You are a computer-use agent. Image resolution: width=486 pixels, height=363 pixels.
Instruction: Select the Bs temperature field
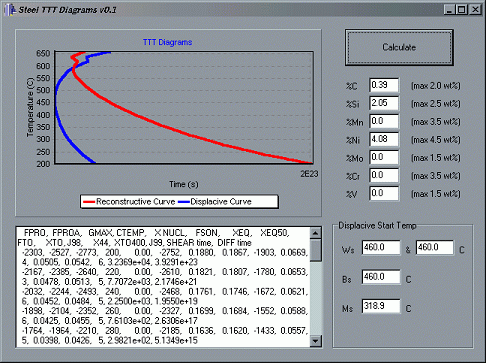[381, 277]
